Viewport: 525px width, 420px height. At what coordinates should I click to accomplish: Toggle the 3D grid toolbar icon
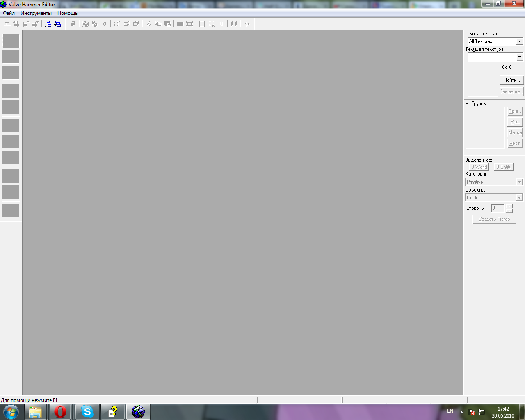click(x=16, y=24)
